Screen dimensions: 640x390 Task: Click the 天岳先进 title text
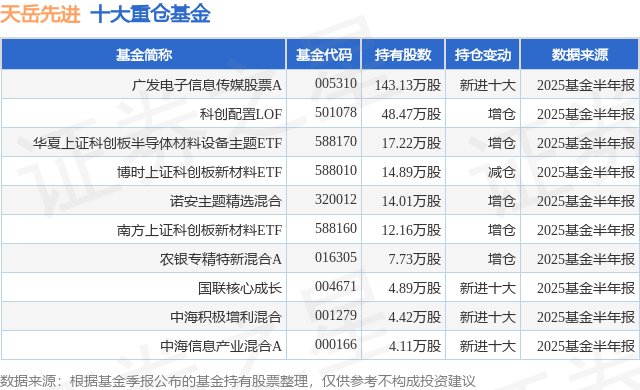[x=40, y=14]
